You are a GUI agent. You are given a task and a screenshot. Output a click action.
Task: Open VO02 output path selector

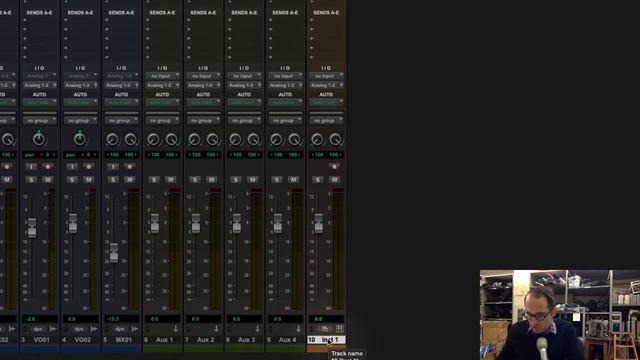click(80, 85)
